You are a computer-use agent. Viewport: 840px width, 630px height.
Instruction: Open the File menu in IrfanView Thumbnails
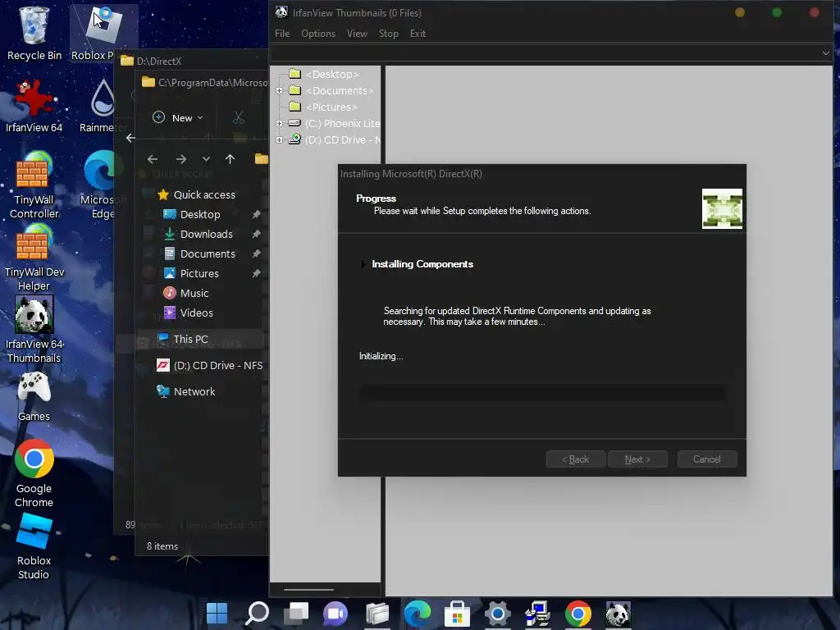(282, 34)
